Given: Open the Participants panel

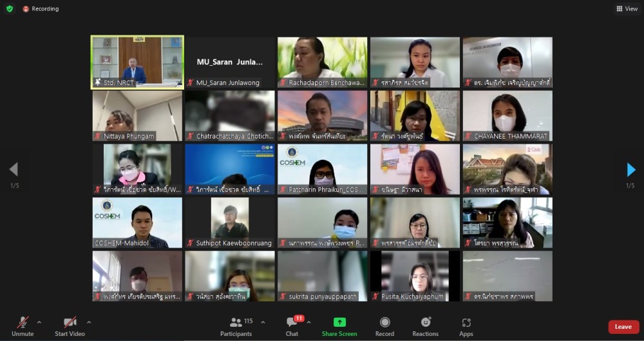Looking at the screenshot, I should click(236, 326).
